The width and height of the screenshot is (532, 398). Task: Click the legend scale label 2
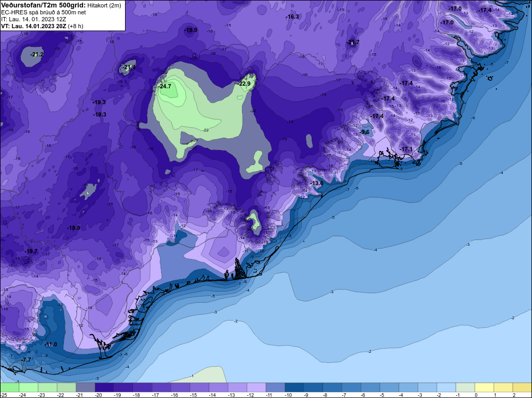(514, 395)
